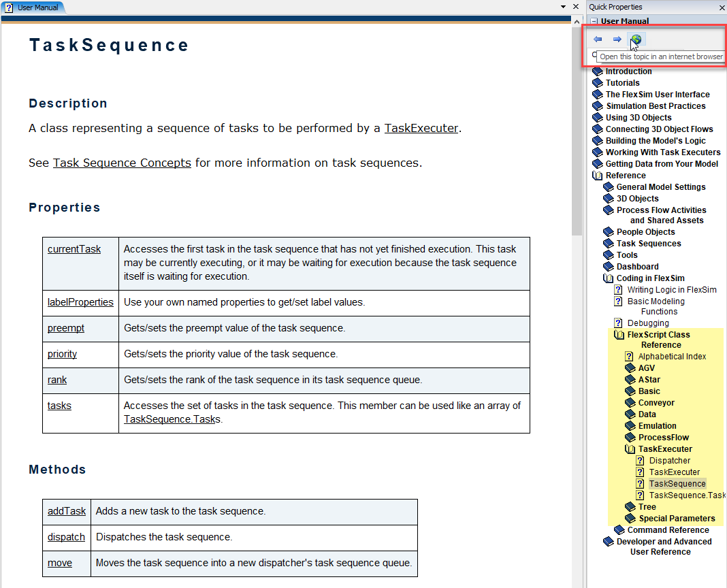
Task: Click the back arrow navigation icon
Action: 598,39
